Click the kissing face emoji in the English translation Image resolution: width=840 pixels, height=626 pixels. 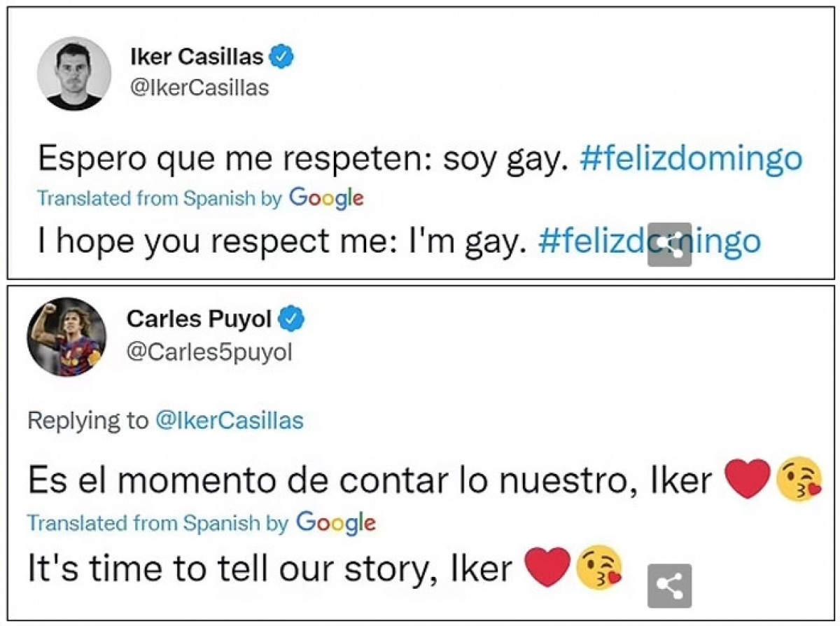pyautogui.click(x=599, y=567)
